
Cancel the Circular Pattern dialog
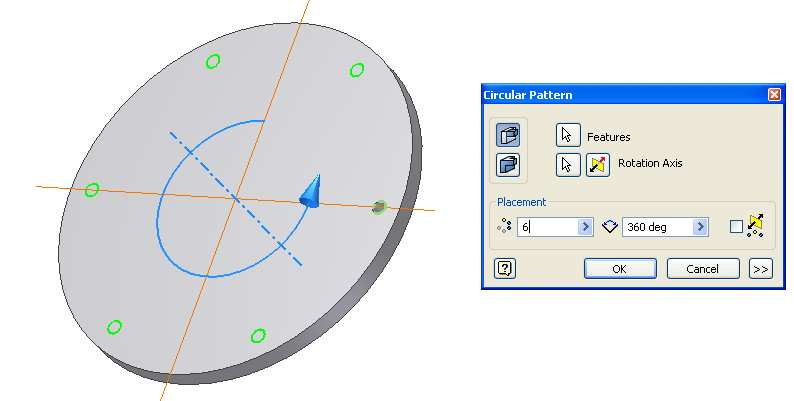pyautogui.click(x=702, y=269)
